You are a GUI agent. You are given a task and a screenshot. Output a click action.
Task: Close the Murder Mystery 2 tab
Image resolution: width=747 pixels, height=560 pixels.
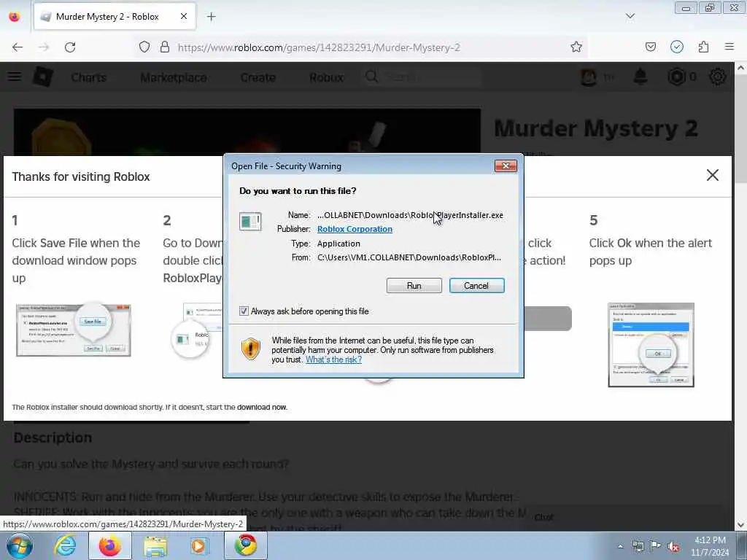coord(184,17)
